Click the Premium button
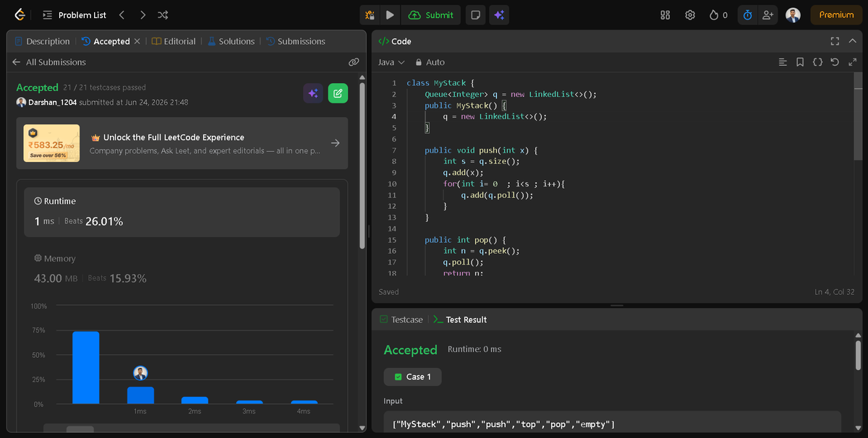This screenshot has height=438, width=868. coord(836,14)
